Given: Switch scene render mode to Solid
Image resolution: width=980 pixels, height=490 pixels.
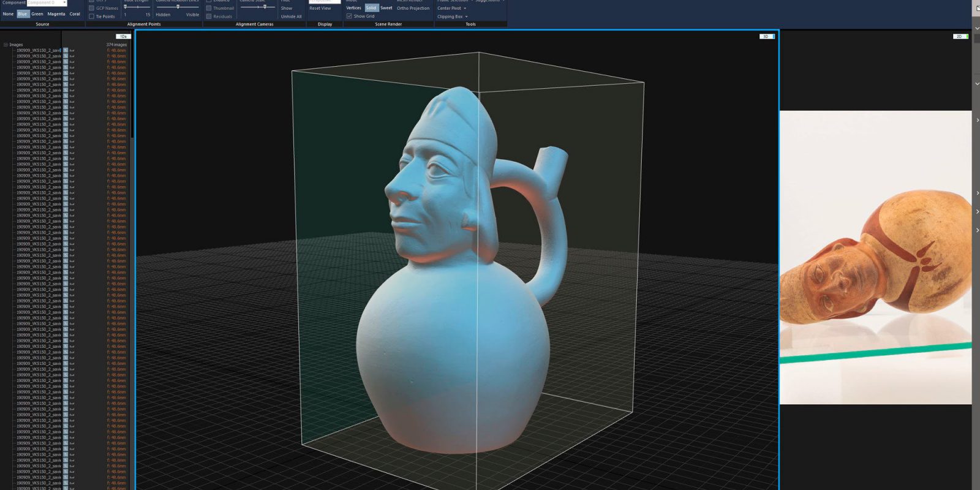Looking at the screenshot, I should tap(371, 8).
